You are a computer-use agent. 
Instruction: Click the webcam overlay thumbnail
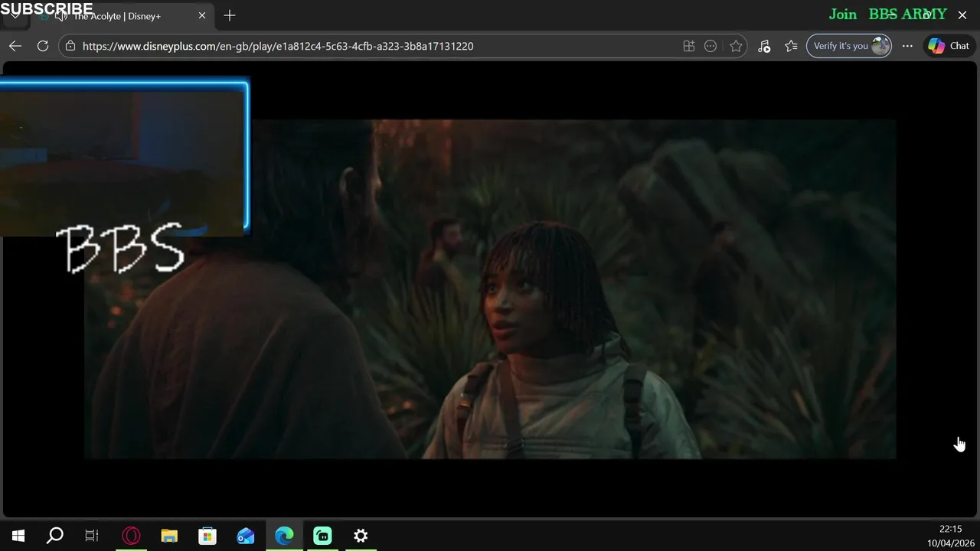124,157
